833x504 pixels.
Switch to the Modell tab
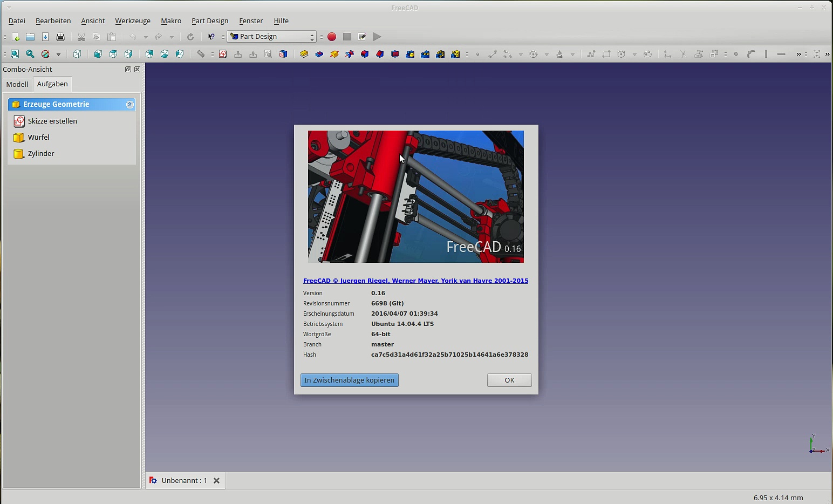click(17, 84)
